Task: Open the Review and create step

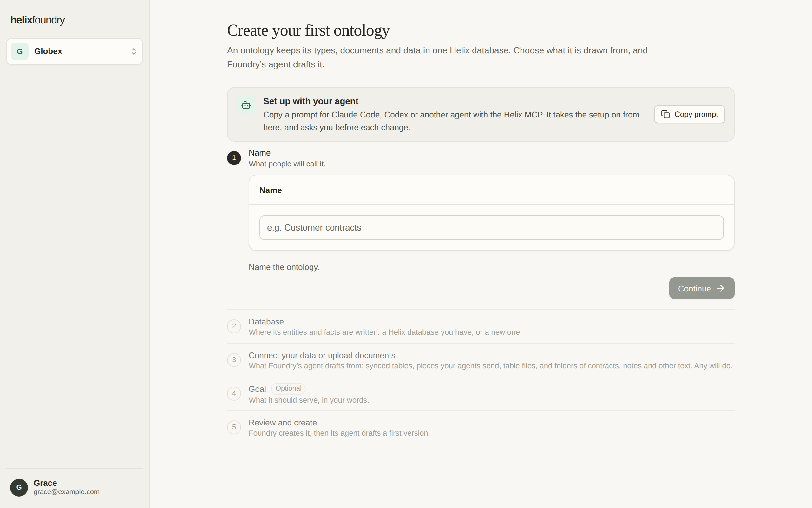Action: tap(481, 427)
